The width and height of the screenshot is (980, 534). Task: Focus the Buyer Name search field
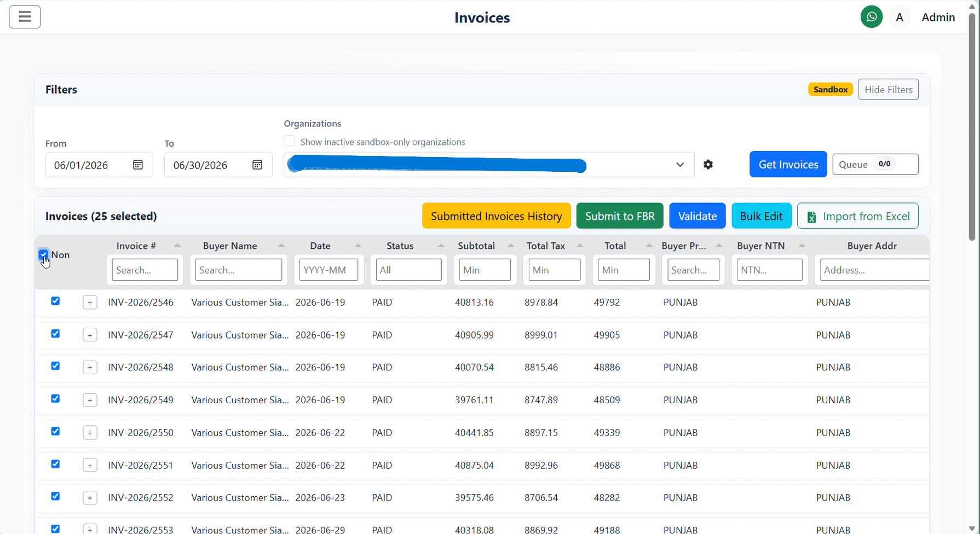pos(239,270)
